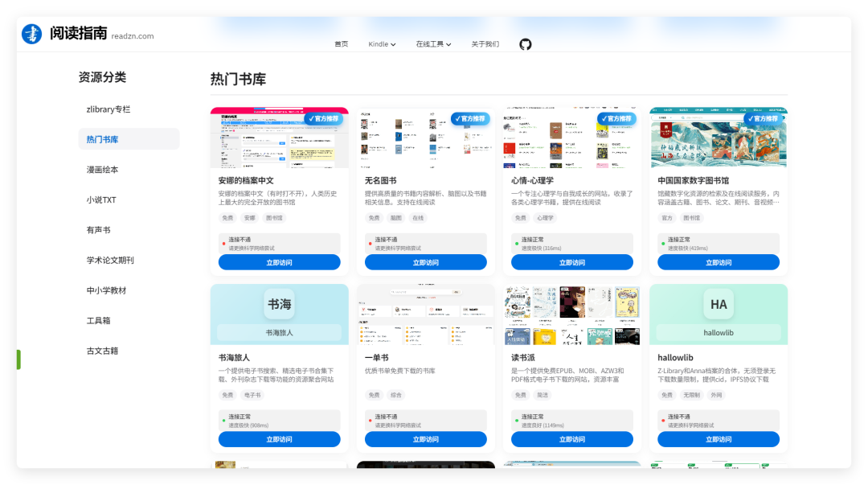
Task: Click the 阅读指南 site logo icon
Action: pyautogui.click(x=31, y=34)
